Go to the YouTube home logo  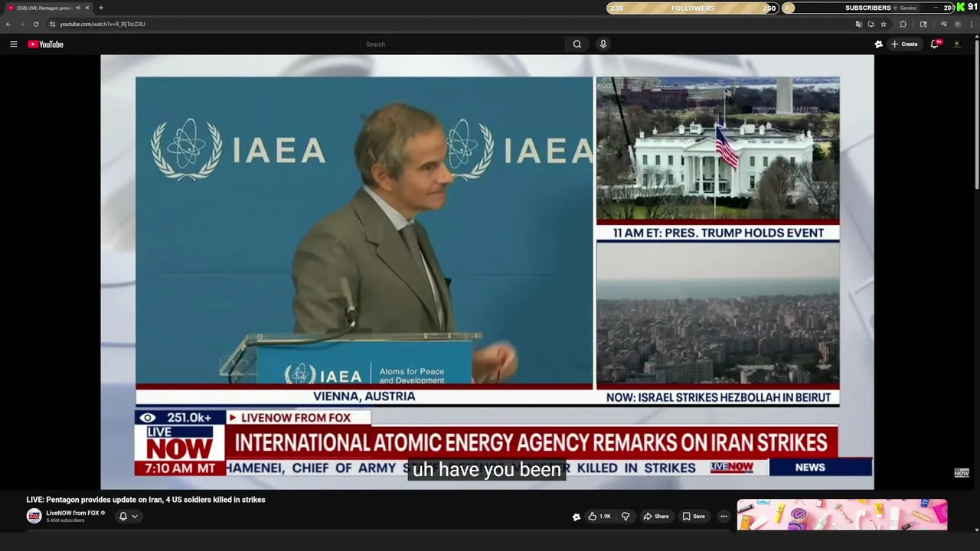pyautogui.click(x=45, y=44)
